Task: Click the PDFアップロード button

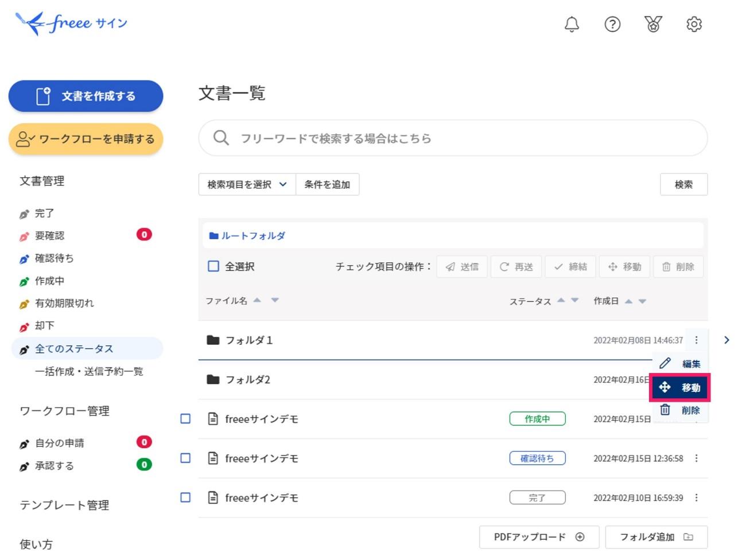Action: pyautogui.click(x=539, y=537)
